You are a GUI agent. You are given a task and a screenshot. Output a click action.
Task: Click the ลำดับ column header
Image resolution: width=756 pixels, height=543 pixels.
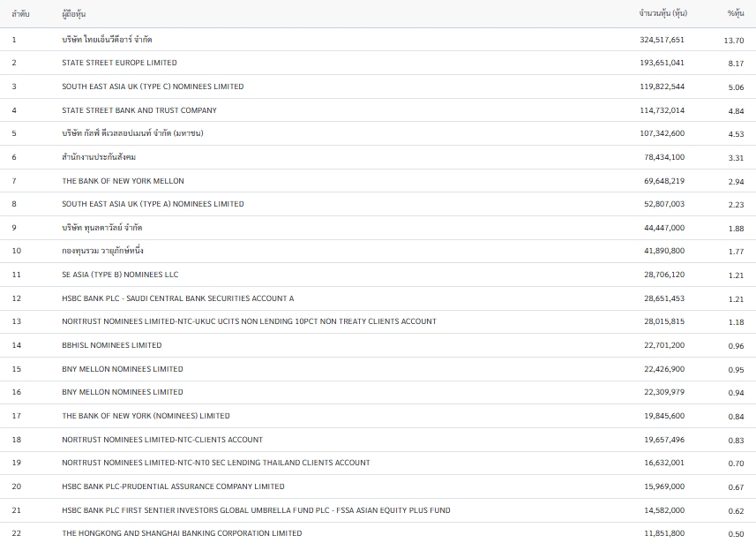coord(19,14)
